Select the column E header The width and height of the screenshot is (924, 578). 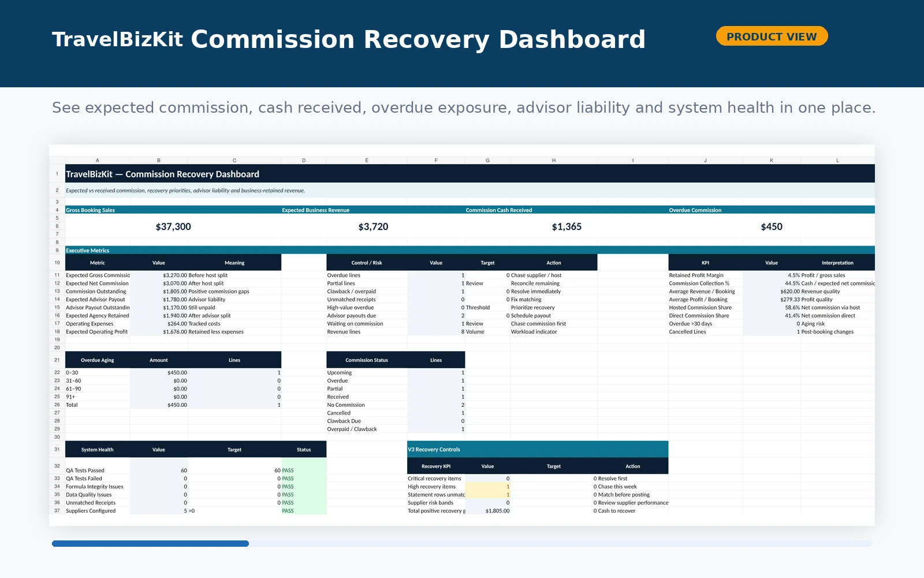pyautogui.click(x=367, y=160)
